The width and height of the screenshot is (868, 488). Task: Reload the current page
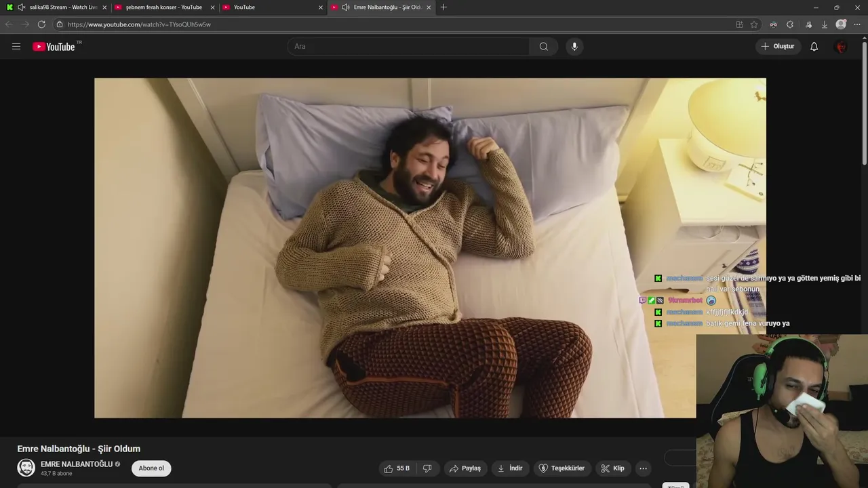41,24
